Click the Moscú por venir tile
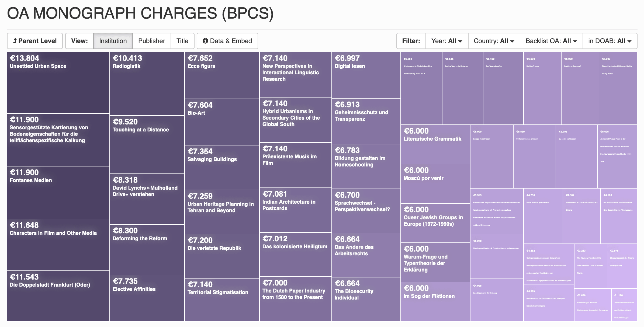 click(x=435, y=183)
